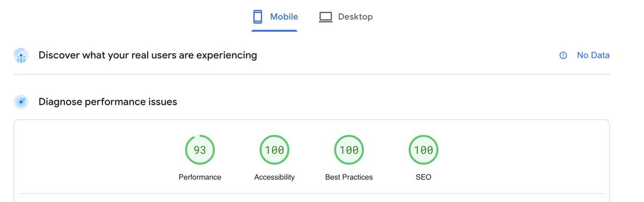Select the Best Practices score gauge

point(349,150)
